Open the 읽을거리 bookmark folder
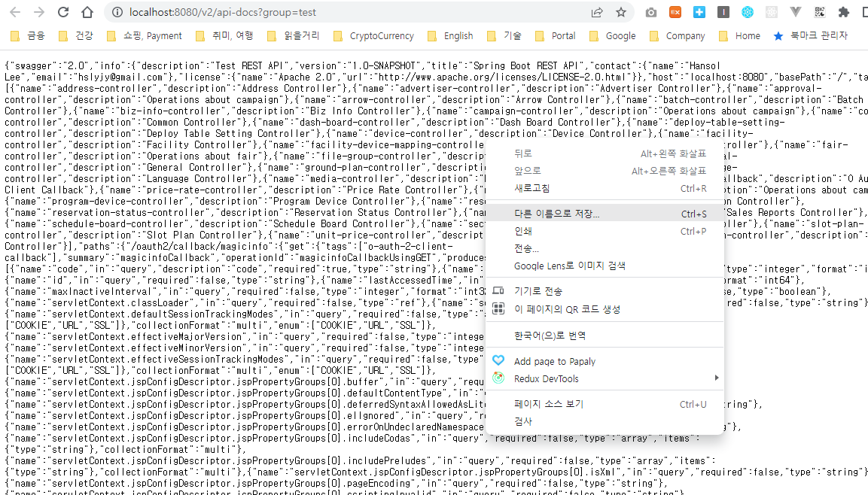Image resolution: width=868 pixels, height=495 pixels. pos(293,36)
